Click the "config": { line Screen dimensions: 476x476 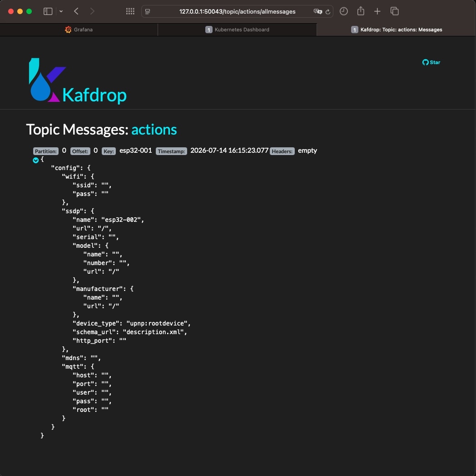point(71,168)
